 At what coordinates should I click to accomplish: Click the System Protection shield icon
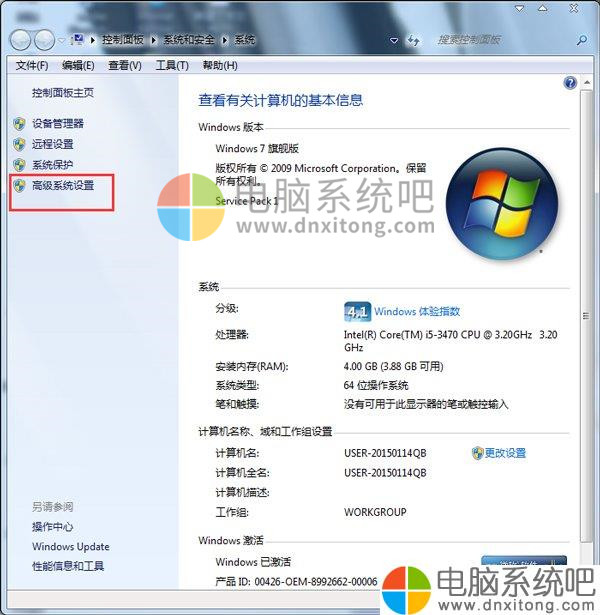pyautogui.click(x=19, y=165)
